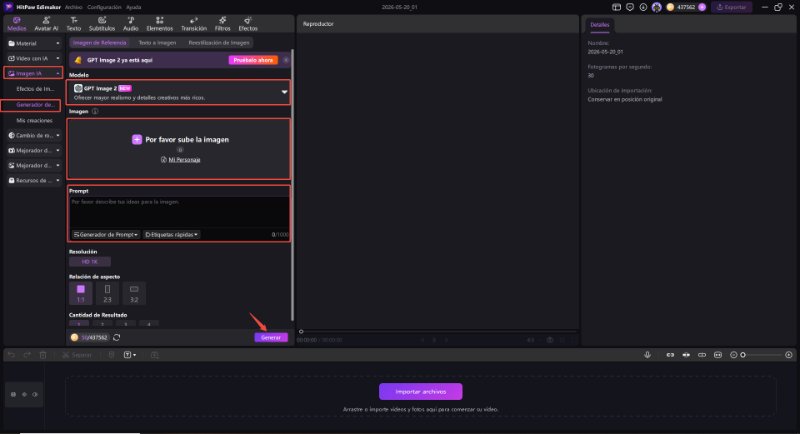Expand the Material section
The image size is (800, 434).
pyautogui.click(x=34, y=43)
